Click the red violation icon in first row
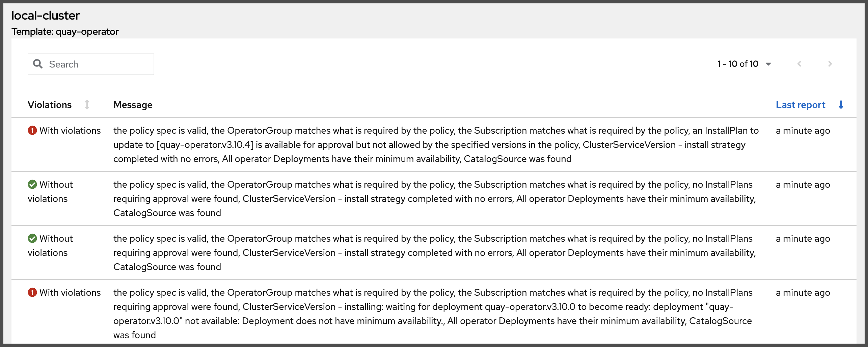The width and height of the screenshot is (868, 347). 32,130
